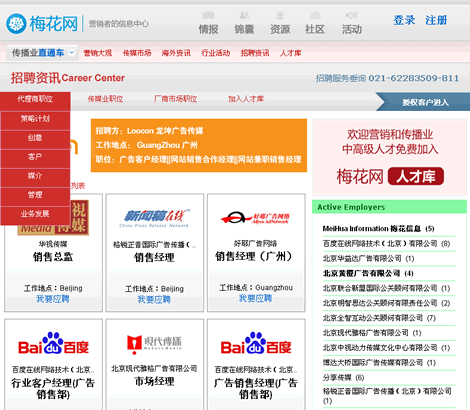The width and height of the screenshot is (470, 410).
Task: Open the 资源 section icon
Action: tap(280, 15)
